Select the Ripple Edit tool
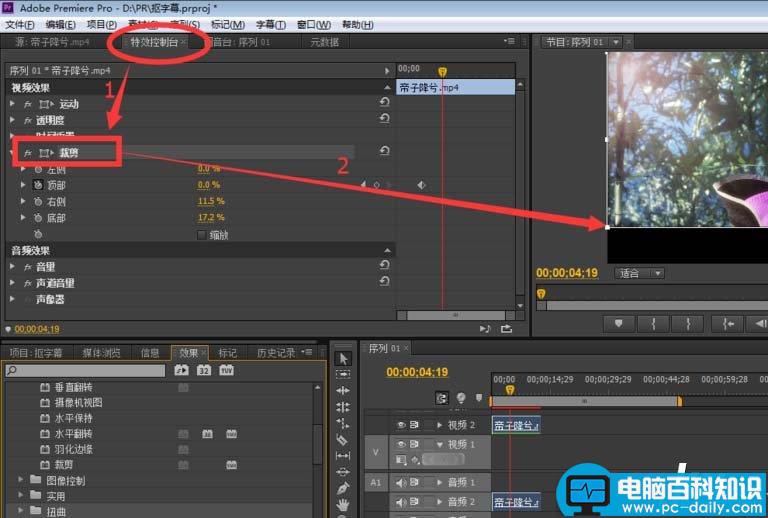 point(343,390)
